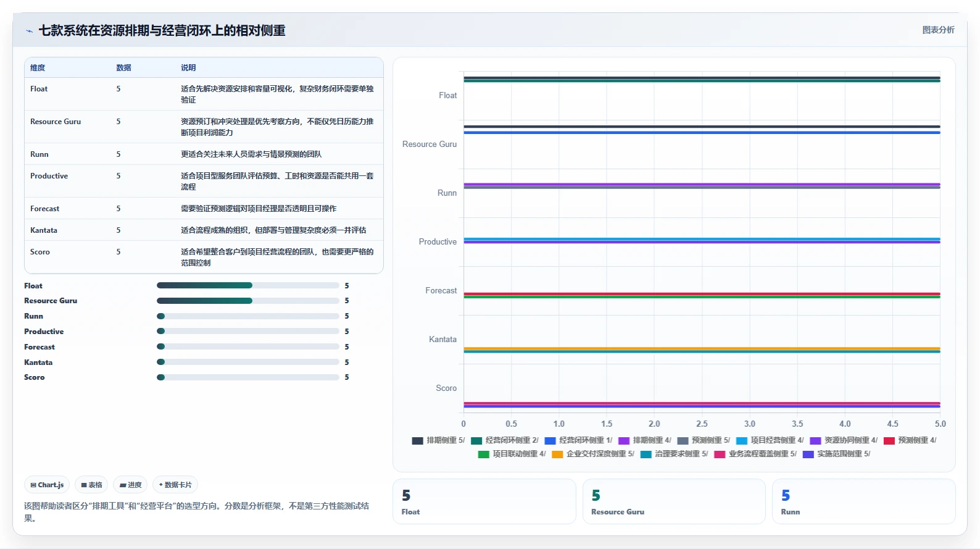
Task: Click the indigo 实施范围侧重 legend swatch
Action: [x=808, y=454]
